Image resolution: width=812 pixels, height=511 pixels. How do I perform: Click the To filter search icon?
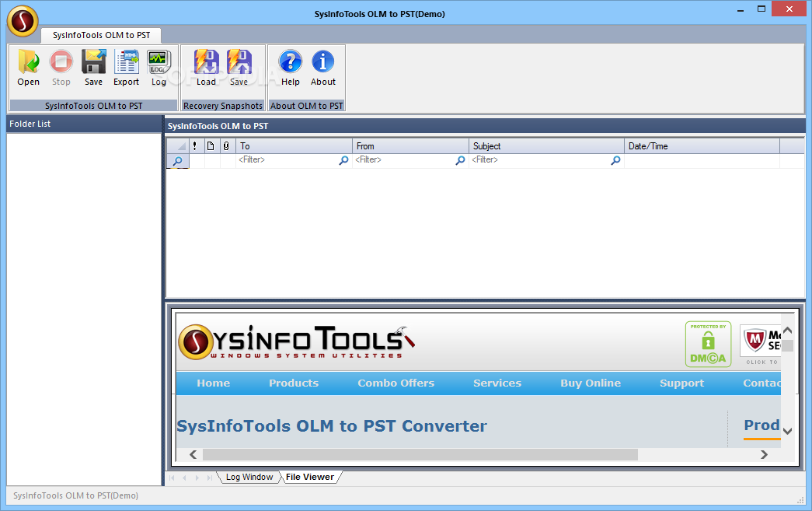pos(343,161)
